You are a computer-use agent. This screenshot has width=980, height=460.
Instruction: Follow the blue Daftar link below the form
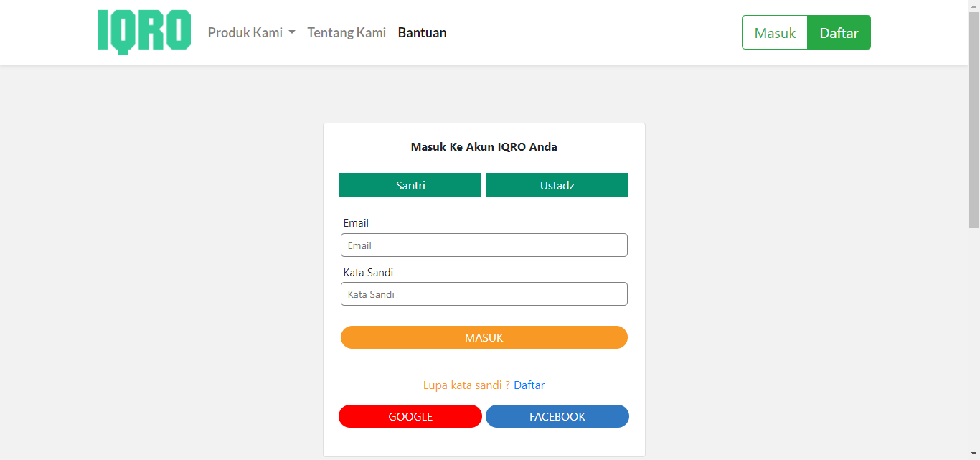point(529,385)
